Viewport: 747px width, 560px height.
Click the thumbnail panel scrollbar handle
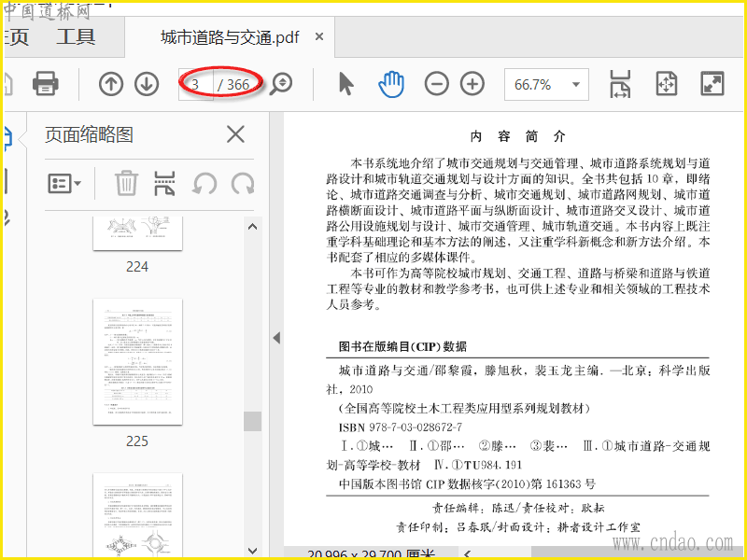[252, 421]
